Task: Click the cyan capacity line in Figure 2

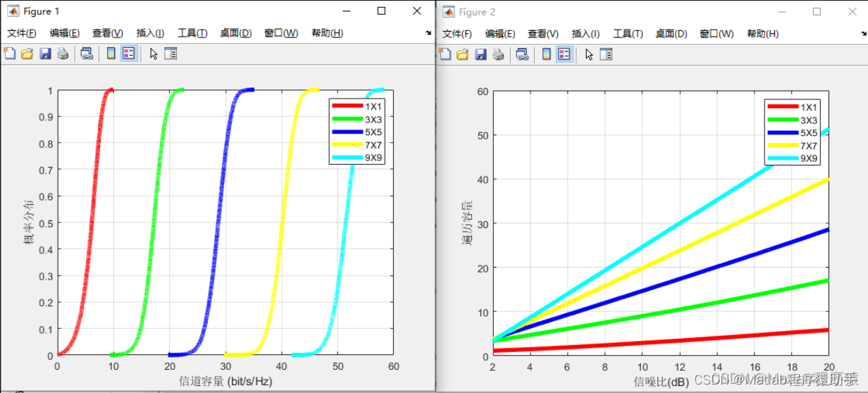Action: (661, 235)
